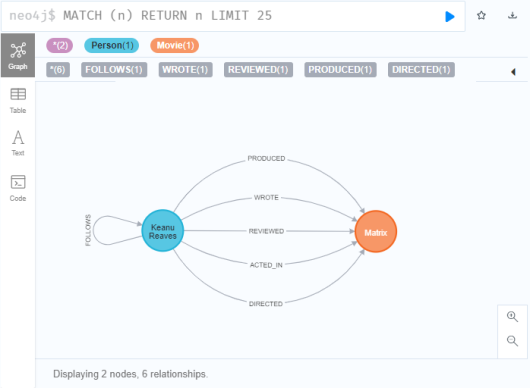Run the Cypher query with play button

450,16
